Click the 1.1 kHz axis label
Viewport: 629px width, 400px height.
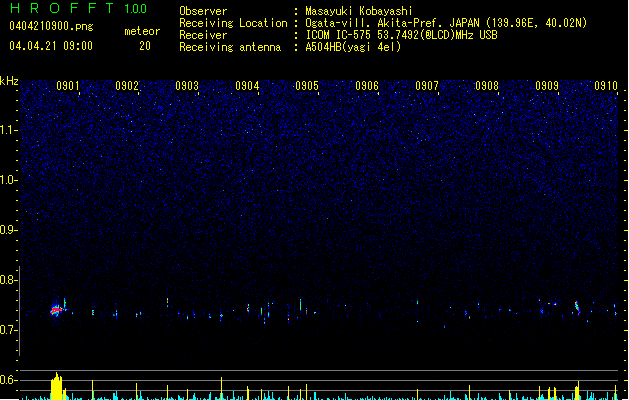pos(9,130)
